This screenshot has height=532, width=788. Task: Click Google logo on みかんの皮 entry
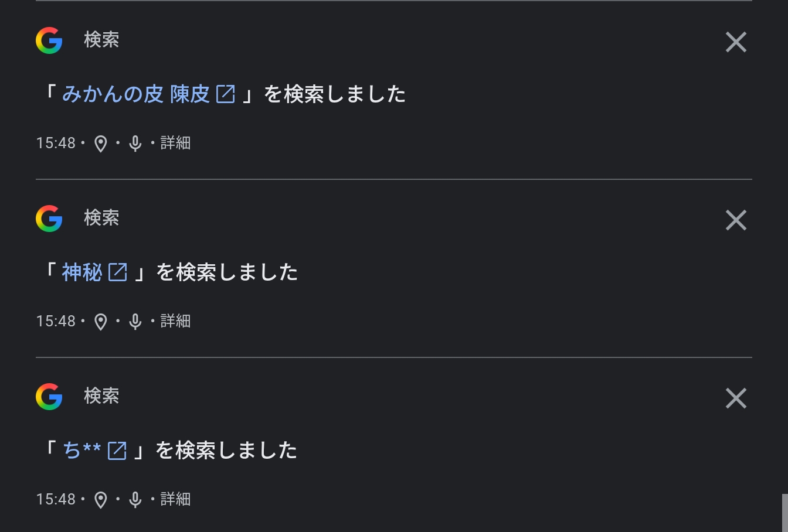[x=49, y=40]
